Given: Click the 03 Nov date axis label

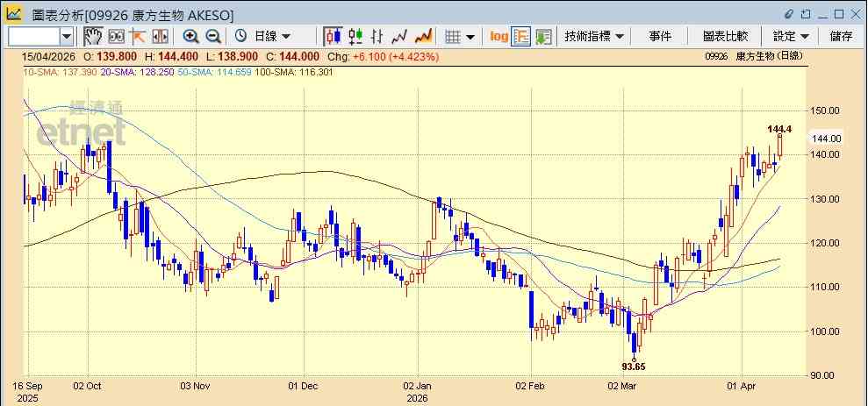Looking at the screenshot, I should (x=196, y=386).
